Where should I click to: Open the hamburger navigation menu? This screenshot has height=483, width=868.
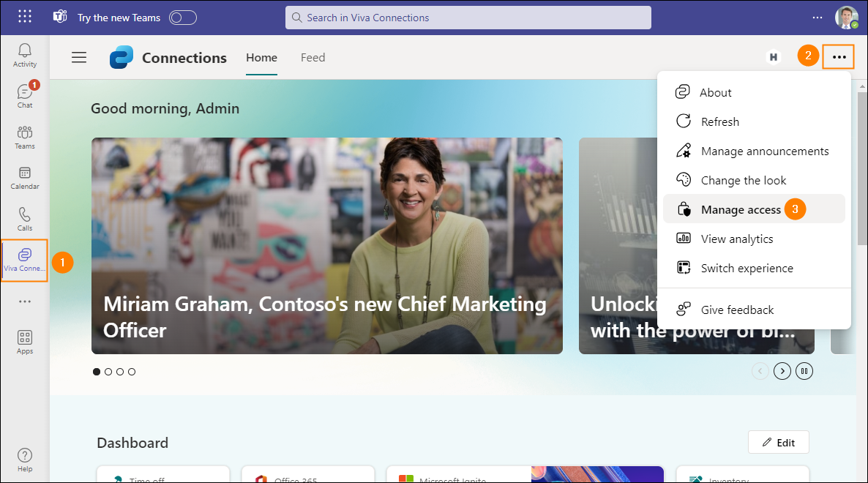click(79, 57)
